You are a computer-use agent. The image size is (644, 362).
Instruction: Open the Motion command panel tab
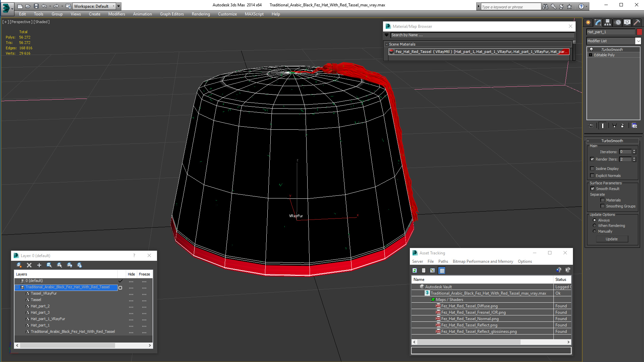tap(618, 22)
